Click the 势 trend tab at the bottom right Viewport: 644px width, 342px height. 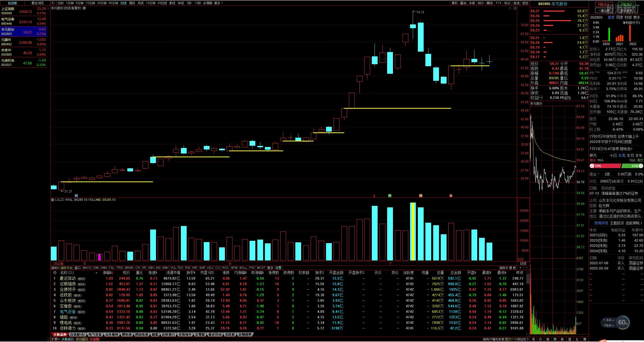tap(555, 339)
